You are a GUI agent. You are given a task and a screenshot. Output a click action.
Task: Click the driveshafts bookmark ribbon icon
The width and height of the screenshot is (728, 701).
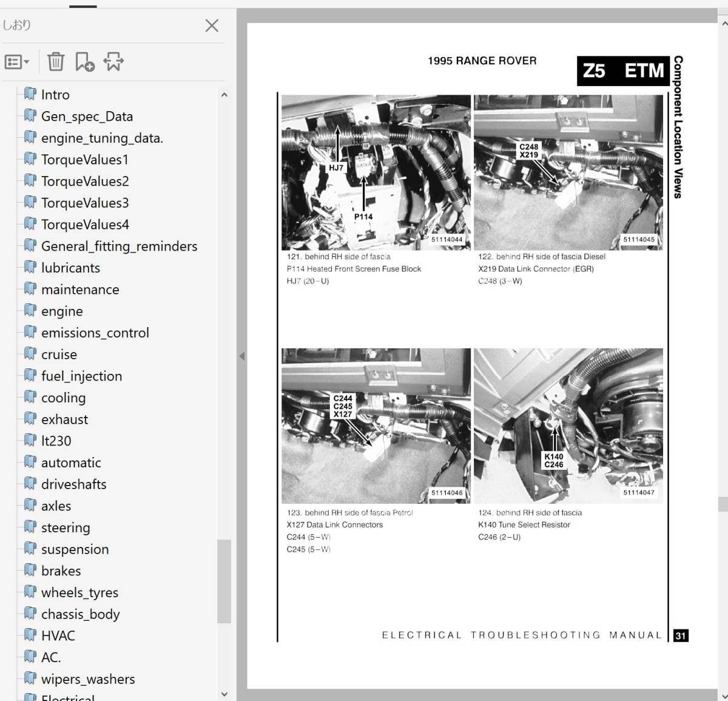pos(30,484)
